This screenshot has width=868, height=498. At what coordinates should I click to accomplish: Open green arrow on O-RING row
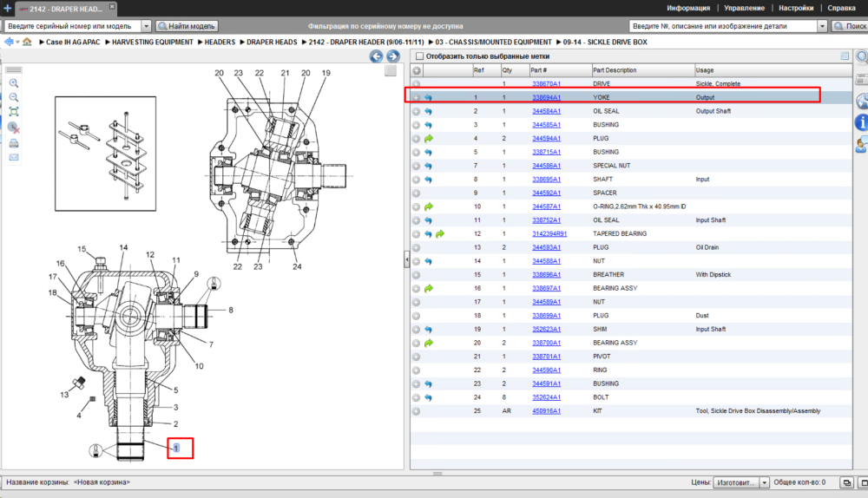[x=429, y=207]
